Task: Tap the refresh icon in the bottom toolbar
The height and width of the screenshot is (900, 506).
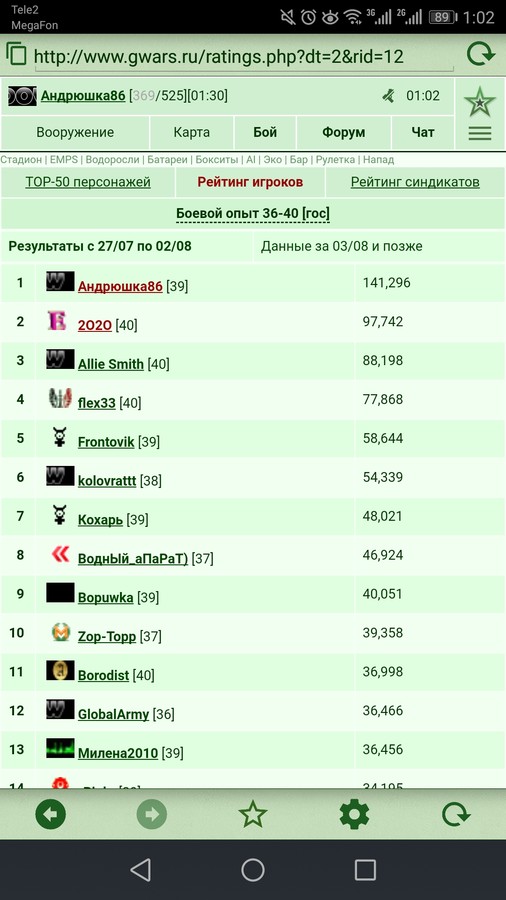Action: coord(456,814)
